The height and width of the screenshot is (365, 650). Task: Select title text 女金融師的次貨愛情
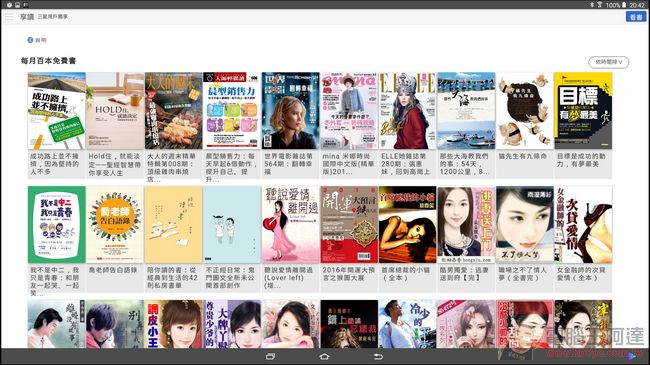(x=581, y=274)
